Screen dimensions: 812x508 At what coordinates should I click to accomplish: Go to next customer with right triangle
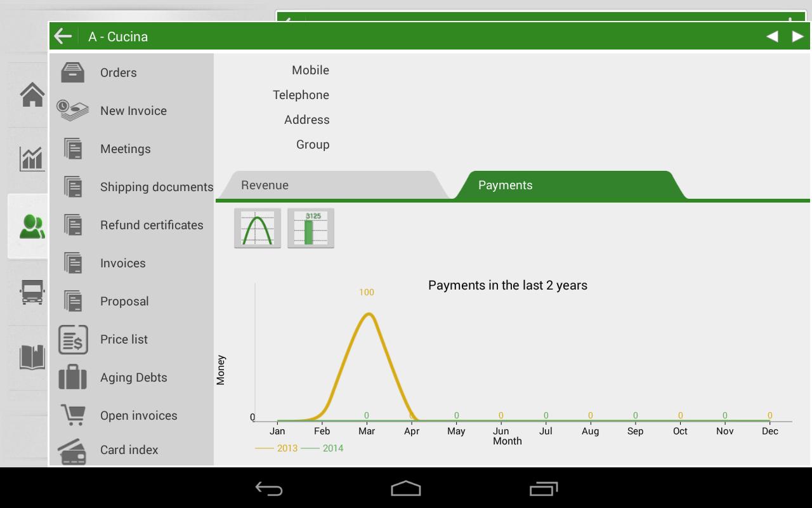(797, 37)
